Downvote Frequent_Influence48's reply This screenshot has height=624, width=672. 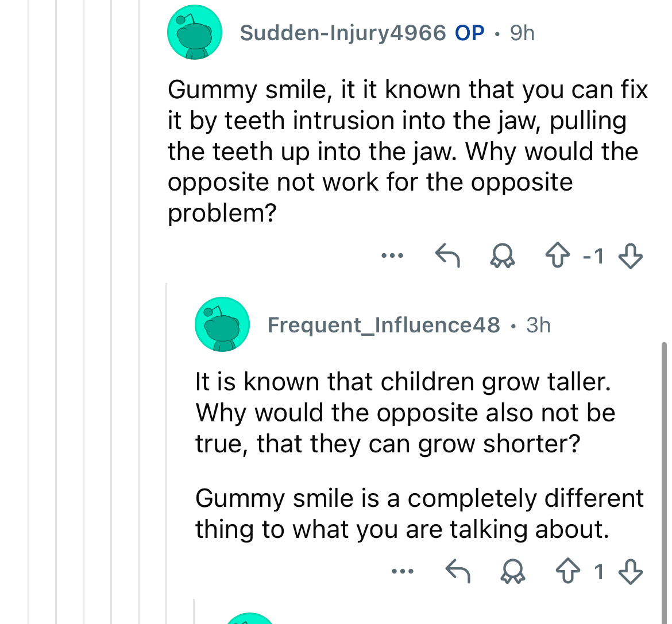[x=631, y=572]
